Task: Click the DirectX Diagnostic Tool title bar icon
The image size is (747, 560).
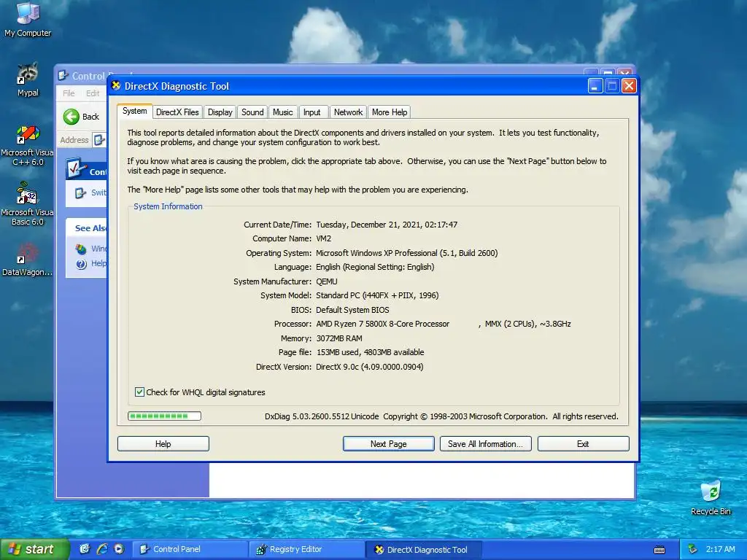Action: click(116, 86)
